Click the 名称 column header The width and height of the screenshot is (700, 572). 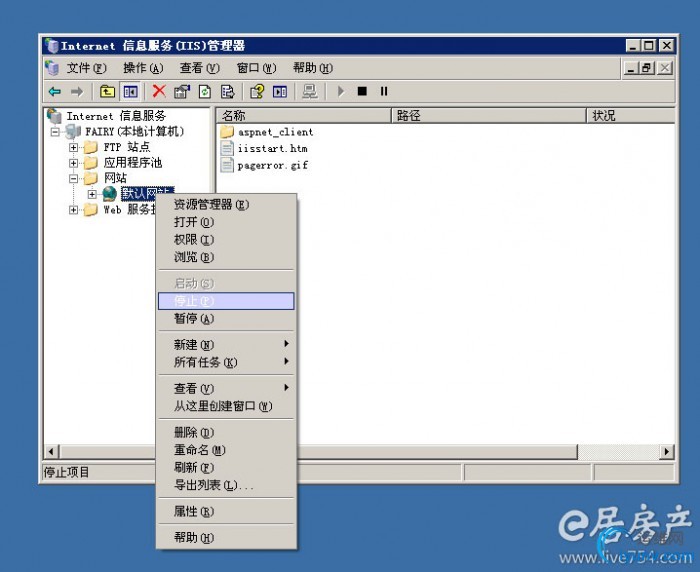click(x=304, y=116)
